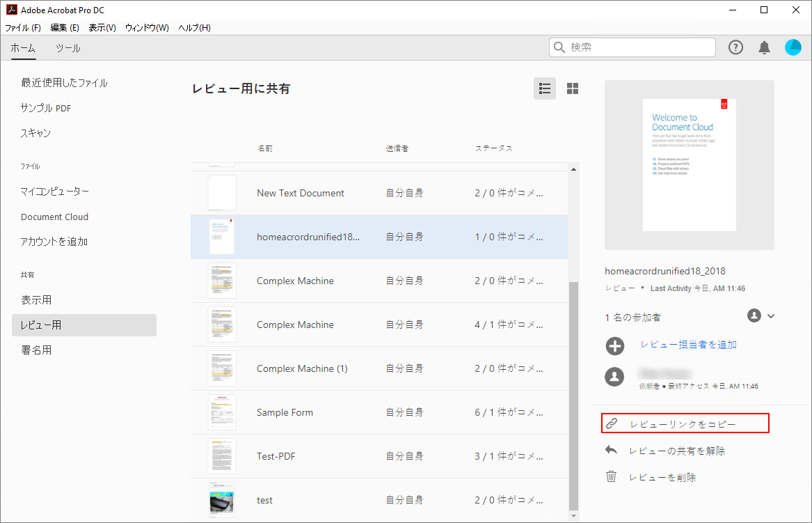
Task: Switch to the ツール tab
Action: 67,48
